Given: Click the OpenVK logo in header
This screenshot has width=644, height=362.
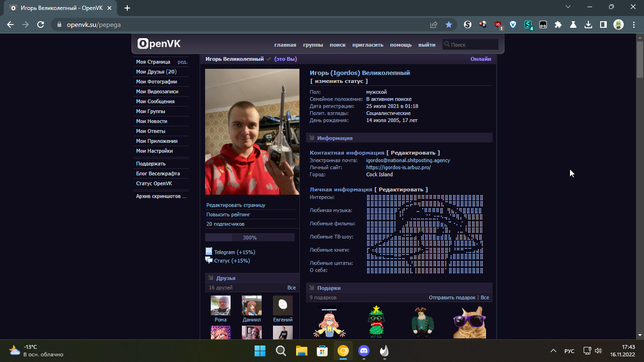Looking at the screenshot, I should coord(159,44).
